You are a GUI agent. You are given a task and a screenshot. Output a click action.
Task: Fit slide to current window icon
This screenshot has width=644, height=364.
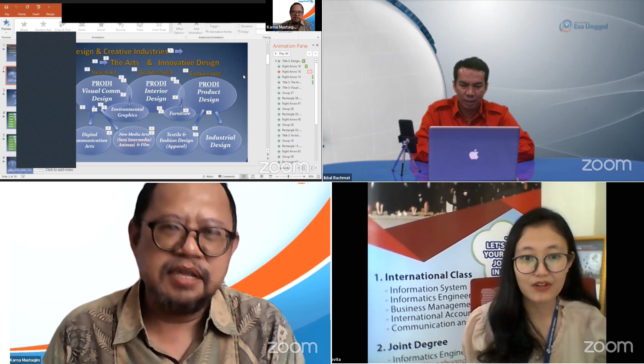point(318,176)
